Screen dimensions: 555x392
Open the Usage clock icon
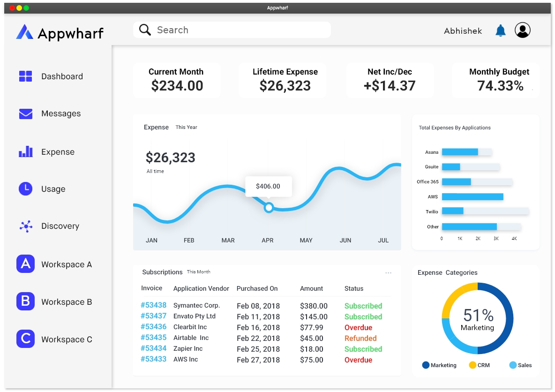pyautogui.click(x=25, y=189)
